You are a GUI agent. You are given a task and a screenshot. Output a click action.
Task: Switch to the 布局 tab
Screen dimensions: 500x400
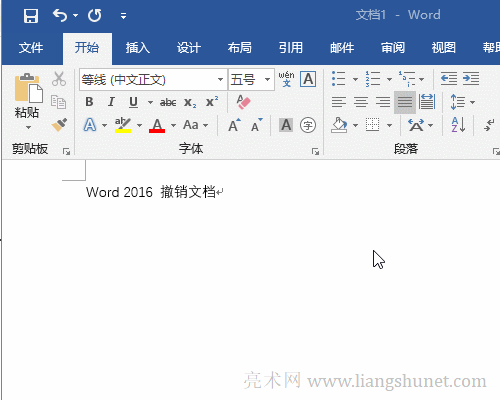(240, 48)
